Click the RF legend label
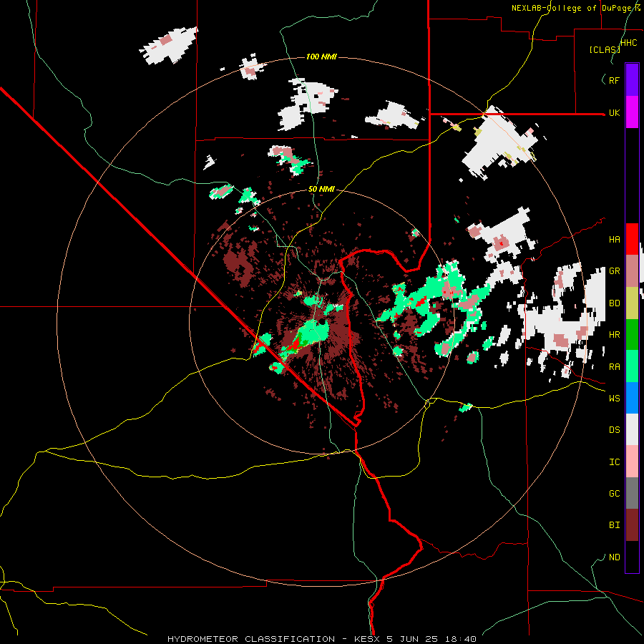The image size is (644, 644). coord(614,80)
